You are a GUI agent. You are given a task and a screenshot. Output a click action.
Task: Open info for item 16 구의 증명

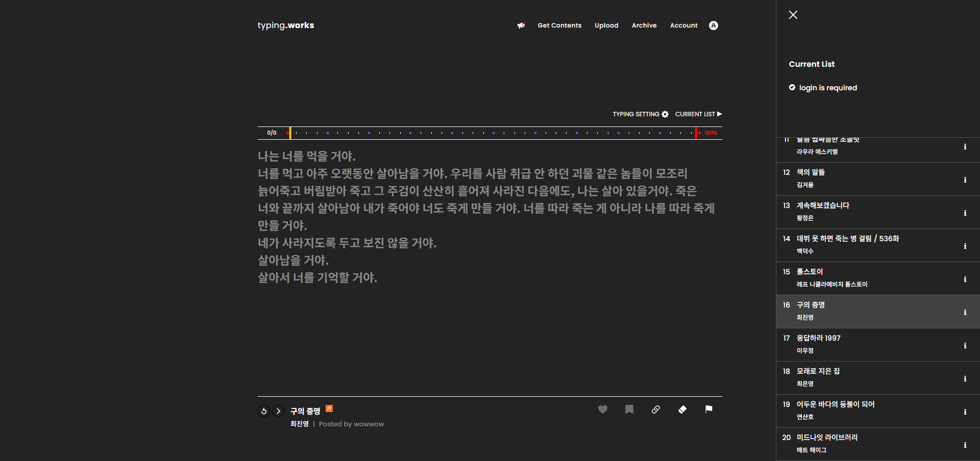[x=966, y=312]
